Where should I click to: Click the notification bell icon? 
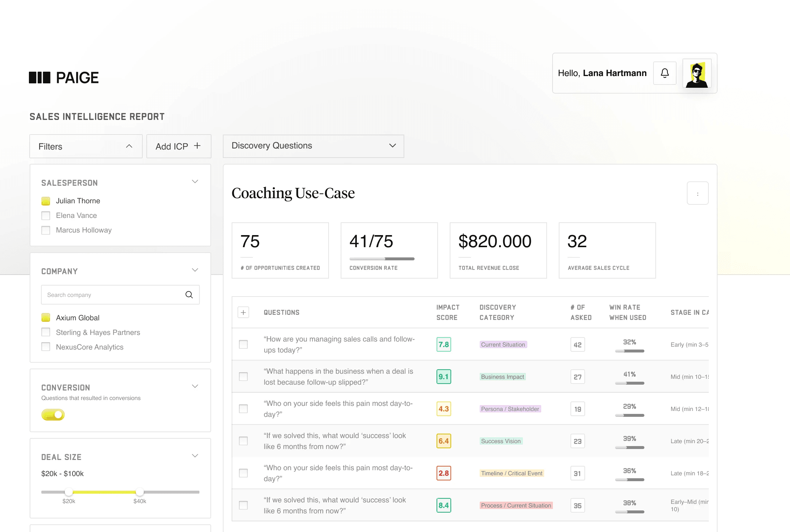(664, 73)
